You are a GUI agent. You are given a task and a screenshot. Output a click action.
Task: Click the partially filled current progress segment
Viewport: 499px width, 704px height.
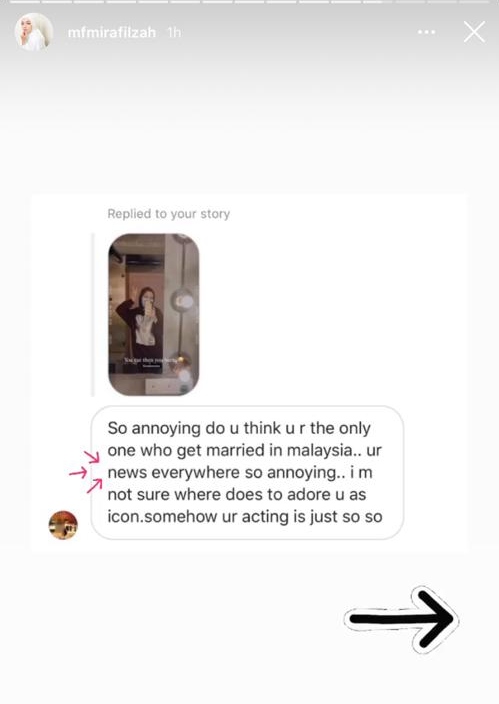pyautogui.click(x=378, y=2)
